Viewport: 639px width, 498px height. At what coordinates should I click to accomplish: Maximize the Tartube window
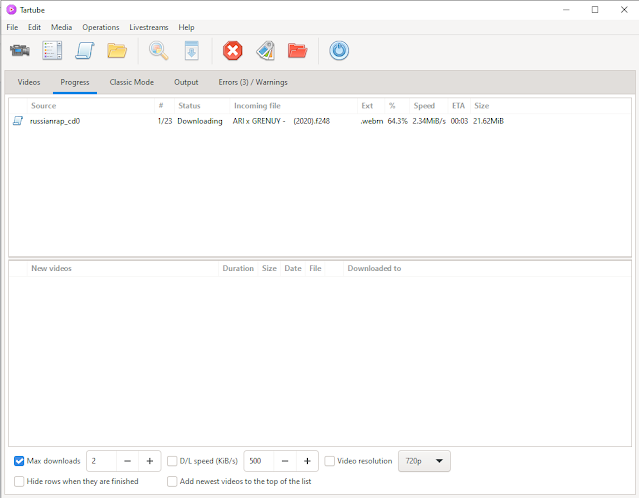tap(595, 9)
